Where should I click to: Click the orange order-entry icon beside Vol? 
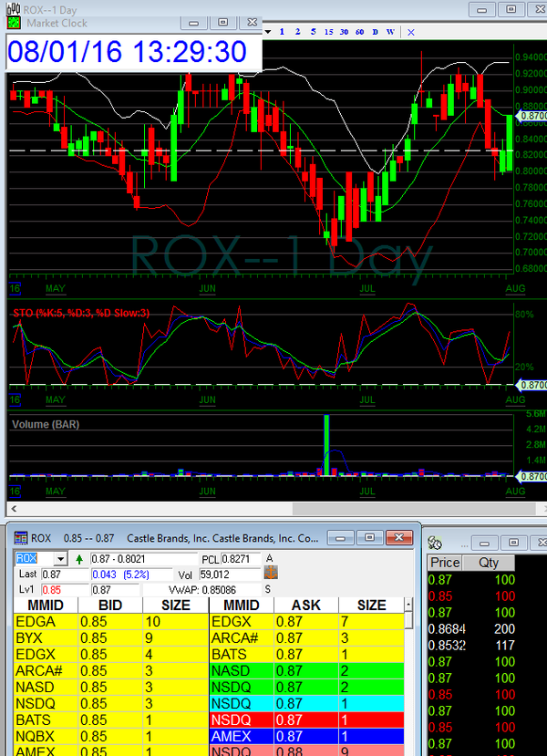[x=271, y=574]
